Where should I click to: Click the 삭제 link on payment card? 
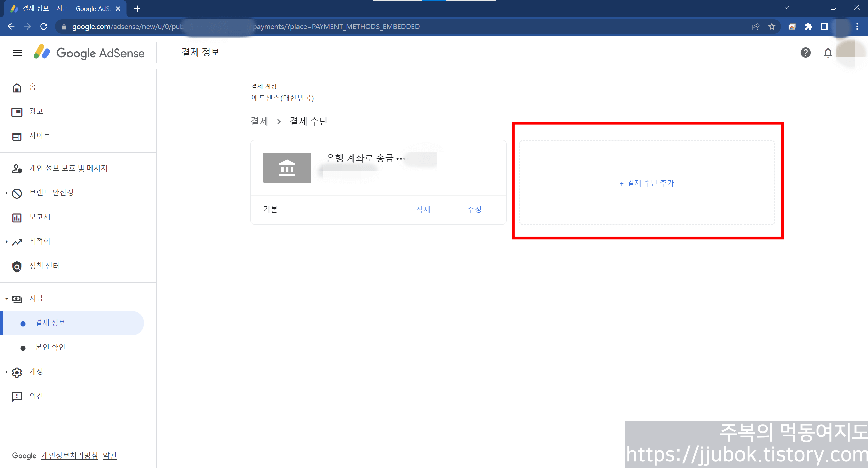(423, 209)
